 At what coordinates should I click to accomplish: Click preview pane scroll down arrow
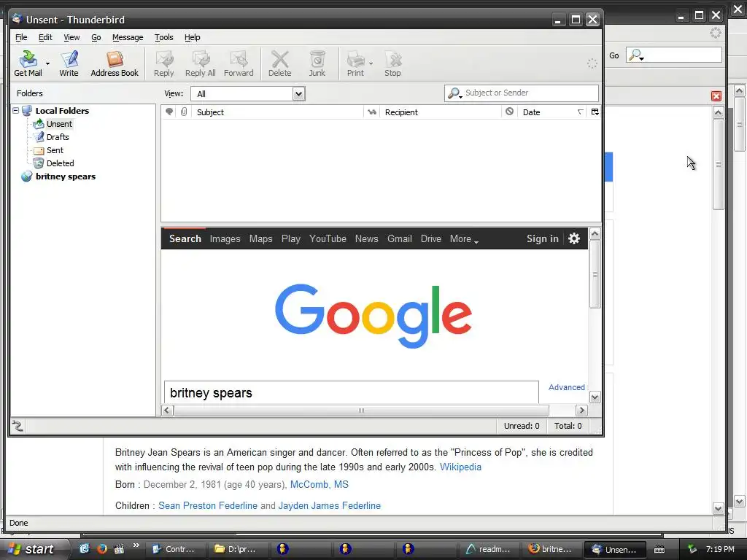595,397
